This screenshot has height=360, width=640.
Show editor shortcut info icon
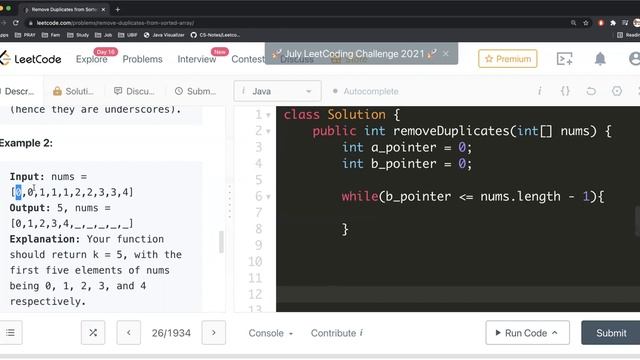[x=540, y=91]
